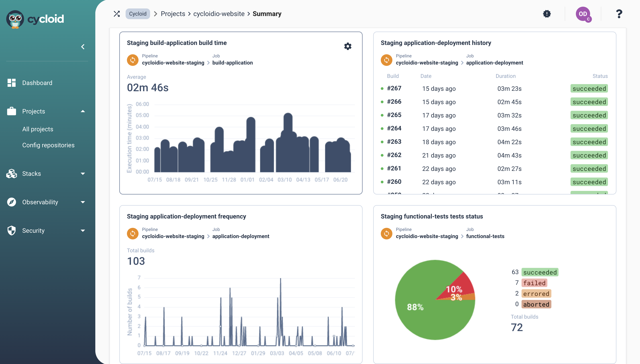Open the OD user avatar menu
This screenshot has width=640, height=364.
tap(583, 14)
